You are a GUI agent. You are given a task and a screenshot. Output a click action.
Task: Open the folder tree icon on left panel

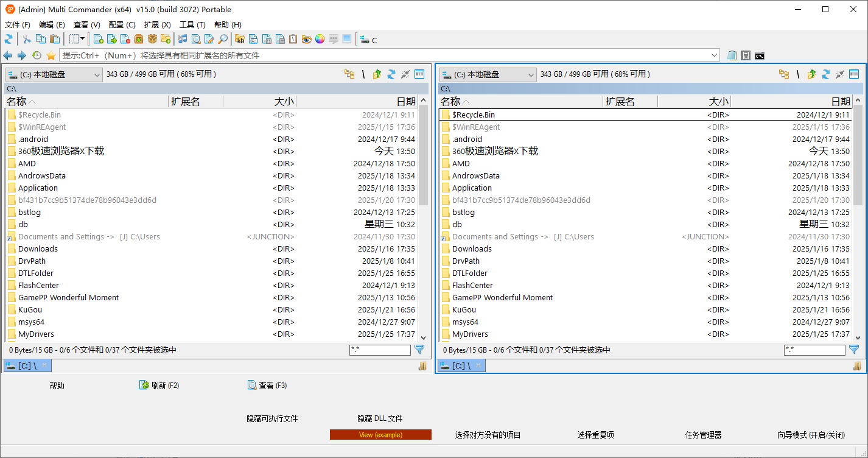[349, 74]
